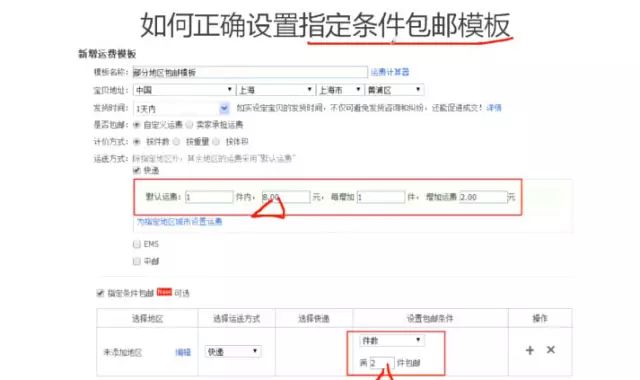The width and height of the screenshot is (640, 380).
Task: Open the 快递 shipping method dropdown in table
Action: [233, 351]
